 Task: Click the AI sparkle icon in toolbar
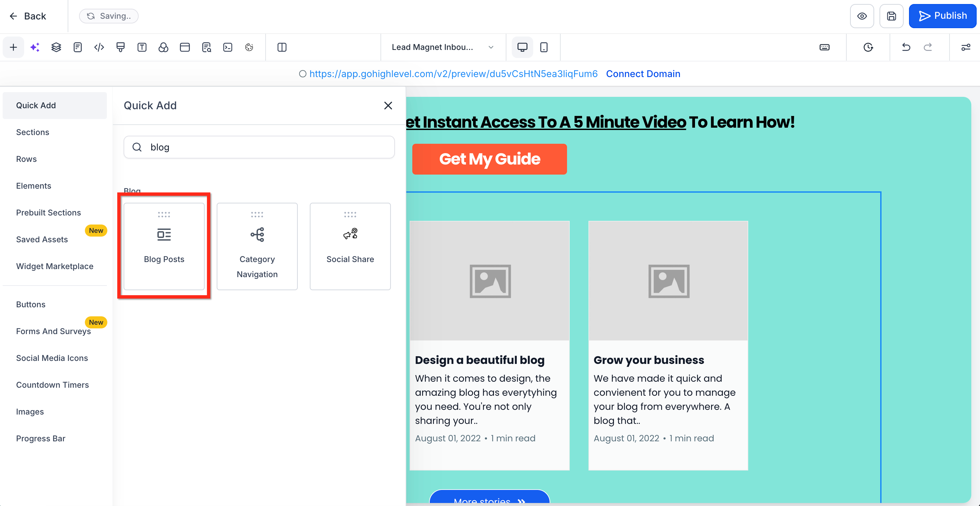tap(34, 47)
